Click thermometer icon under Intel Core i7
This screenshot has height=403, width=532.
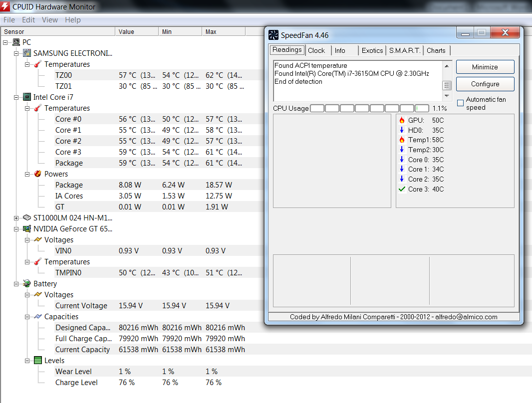(x=37, y=108)
